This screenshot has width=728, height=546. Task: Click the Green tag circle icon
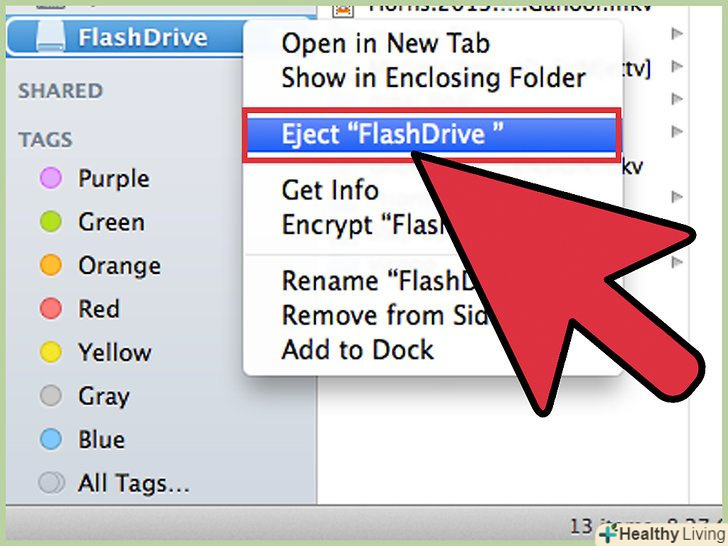pyautogui.click(x=51, y=221)
